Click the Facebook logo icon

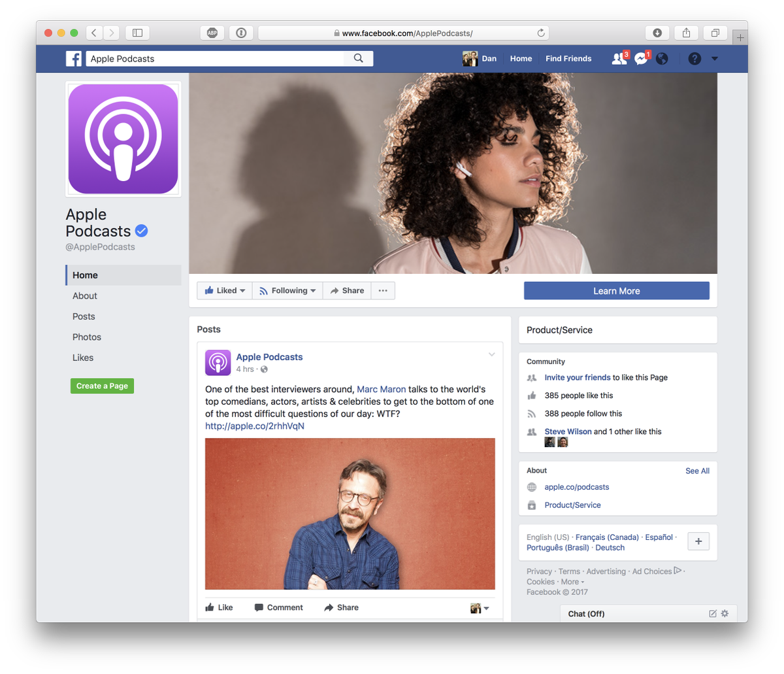click(74, 58)
